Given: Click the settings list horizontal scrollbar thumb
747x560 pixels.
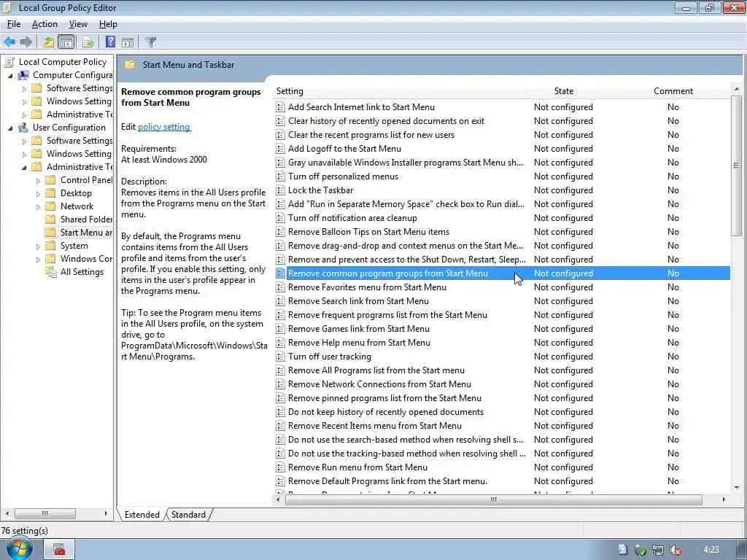Looking at the screenshot, I should point(494,499).
